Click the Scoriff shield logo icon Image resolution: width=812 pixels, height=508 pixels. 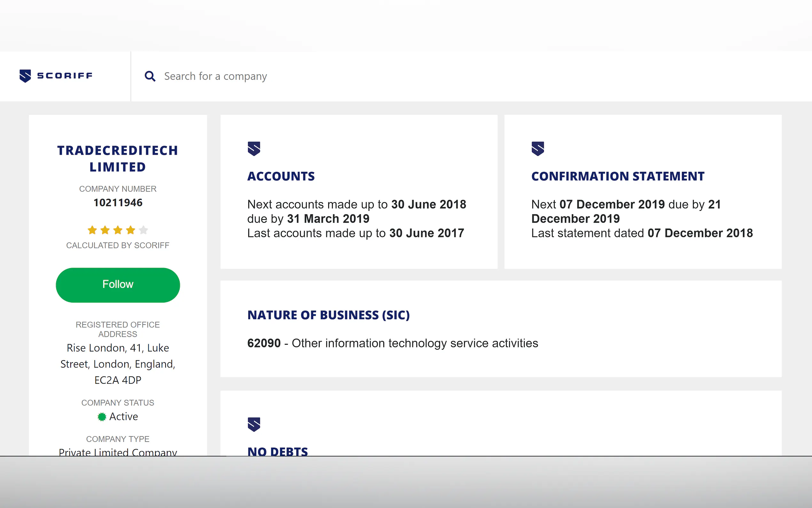click(x=25, y=76)
